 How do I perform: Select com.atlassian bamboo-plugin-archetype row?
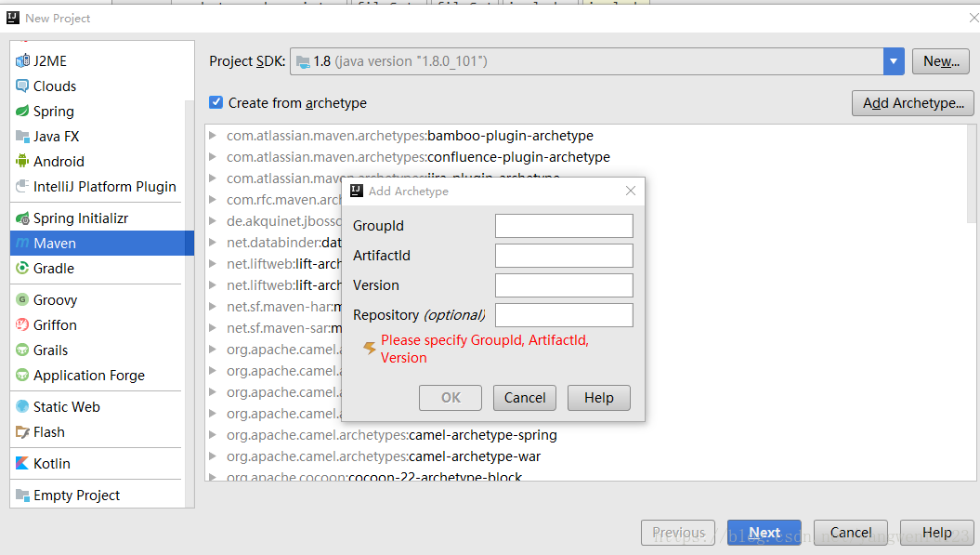pyautogui.click(x=410, y=136)
